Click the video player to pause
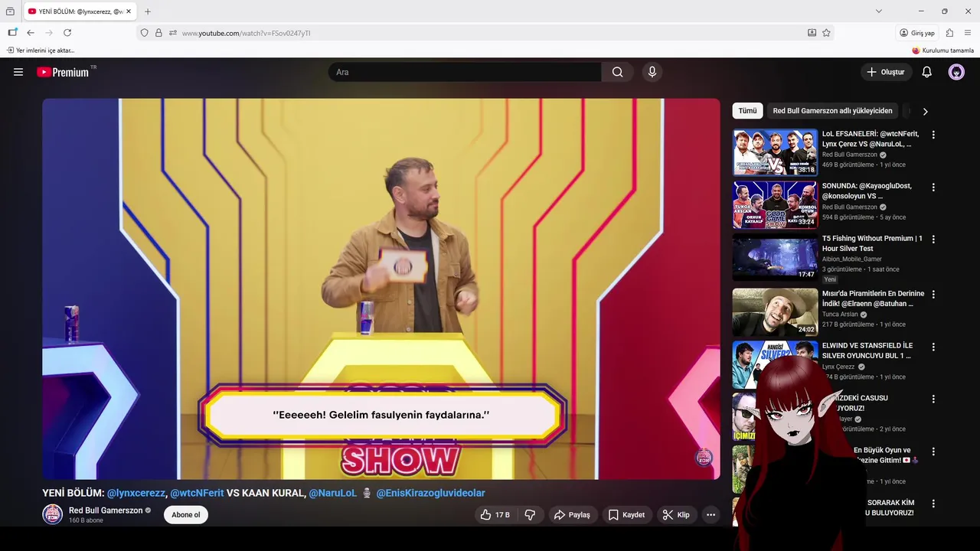The height and width of the screenshot is (551, 980). point(381,289)
